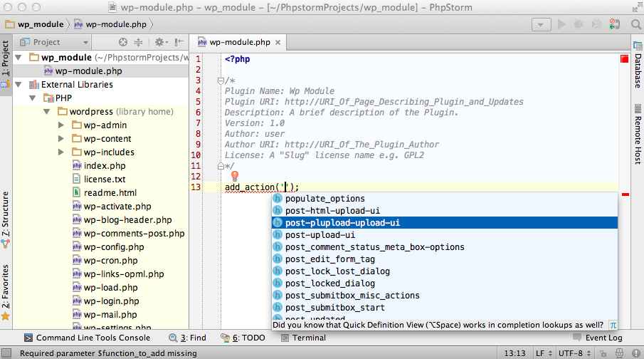
Task: Choose post-plupload-upload-ui highlighted suggestion
Action: [x=445, y=222]
